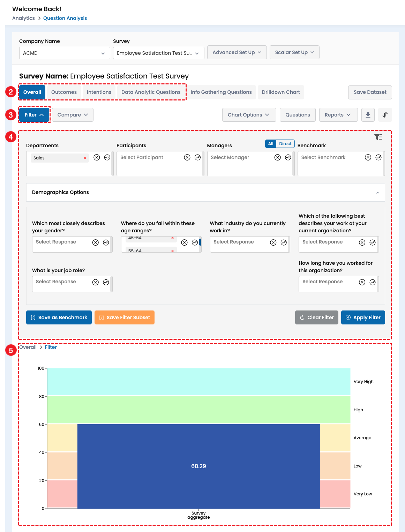Viewport: 405px width, 532px height.
Task: Select all work description responses check icon
Action: pos(373,242)
